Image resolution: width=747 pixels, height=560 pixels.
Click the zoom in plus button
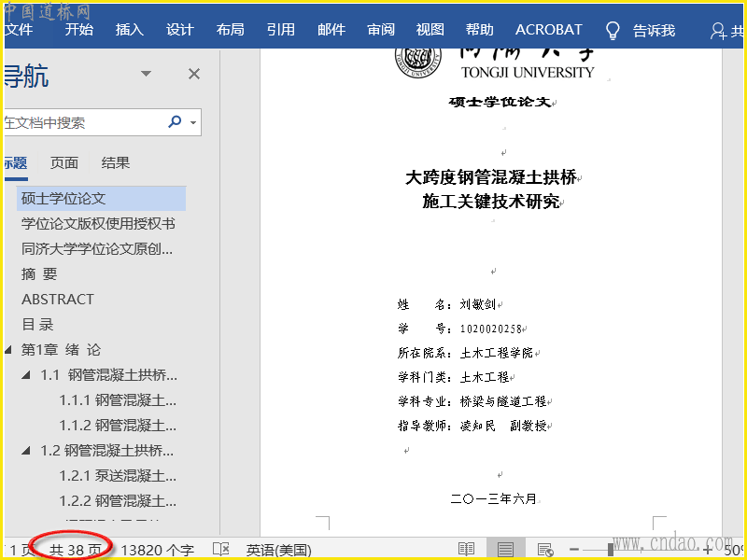[708, 550]
